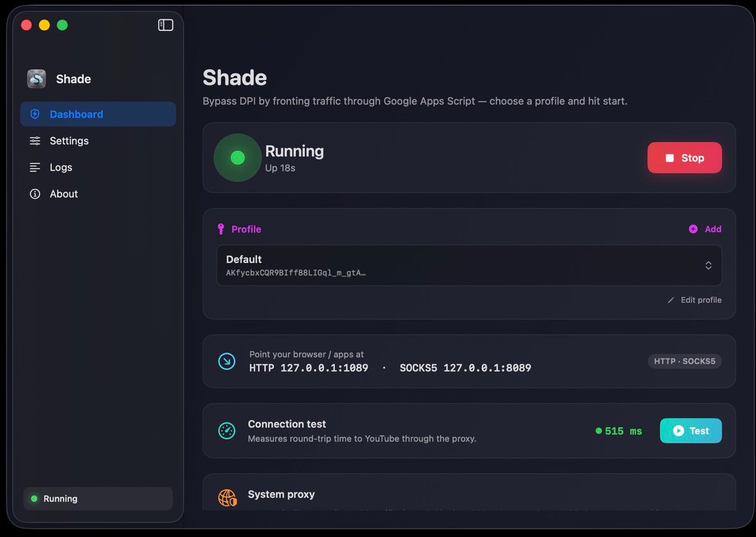Open the Dashboard menu item
Screen dimensions: 756x537
pyautogui.click(x=98, y=114)
